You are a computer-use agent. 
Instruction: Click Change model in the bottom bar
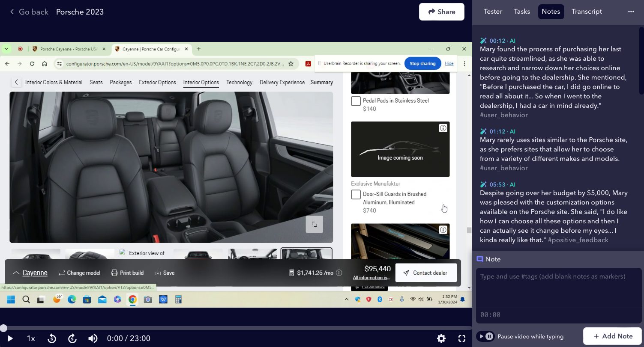[x=79, y=273]
